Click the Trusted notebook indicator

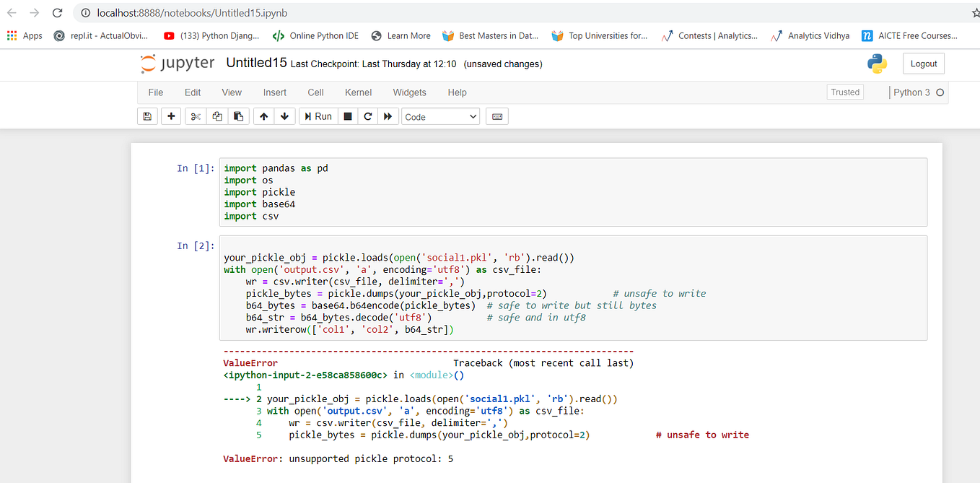coord(844,92)
